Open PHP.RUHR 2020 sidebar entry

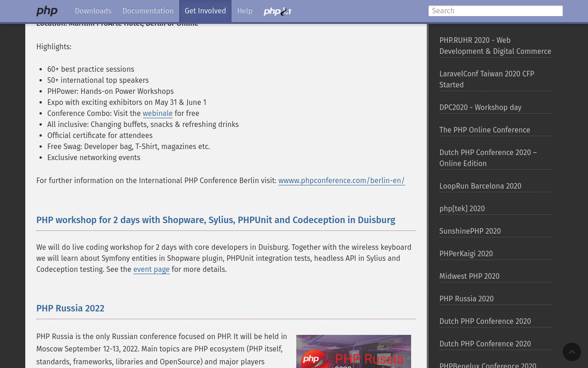[x=495, y=46]
